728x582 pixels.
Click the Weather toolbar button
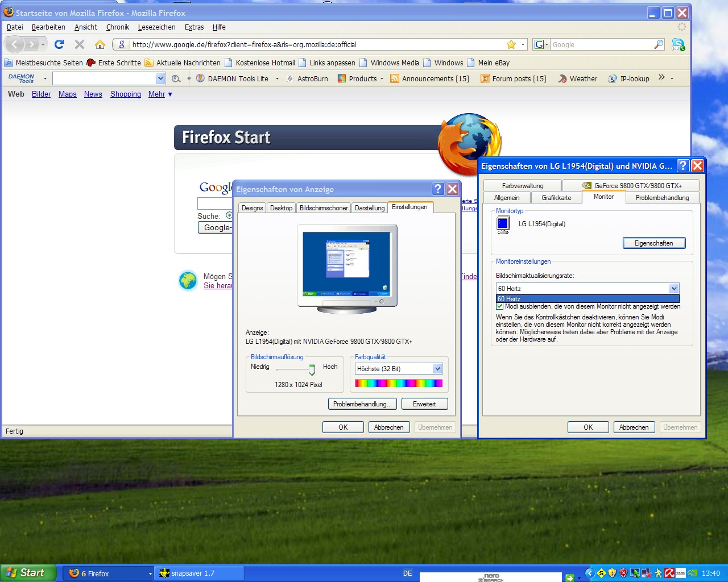[578, 78]
